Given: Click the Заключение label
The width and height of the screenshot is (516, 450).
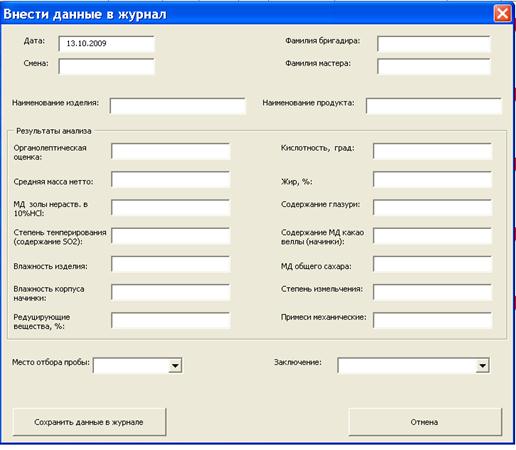Looking at the screenshot, I should point(298,362).
